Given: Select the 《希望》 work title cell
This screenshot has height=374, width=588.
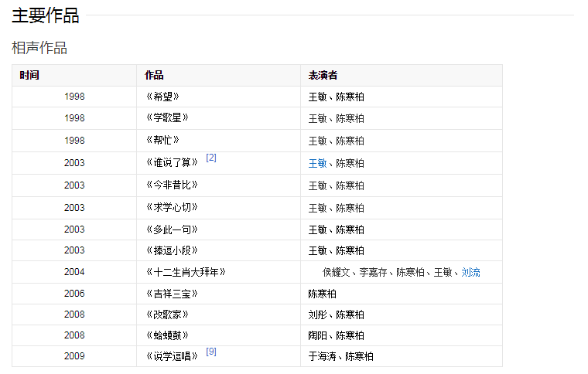Looking at the screenshot, I should pos(162,97).
